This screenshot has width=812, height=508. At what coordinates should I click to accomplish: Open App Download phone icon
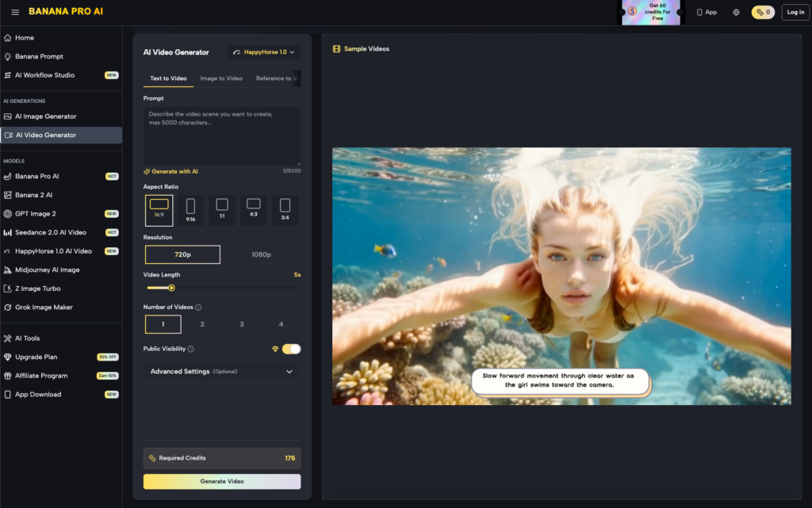click(x=8, y=394)
